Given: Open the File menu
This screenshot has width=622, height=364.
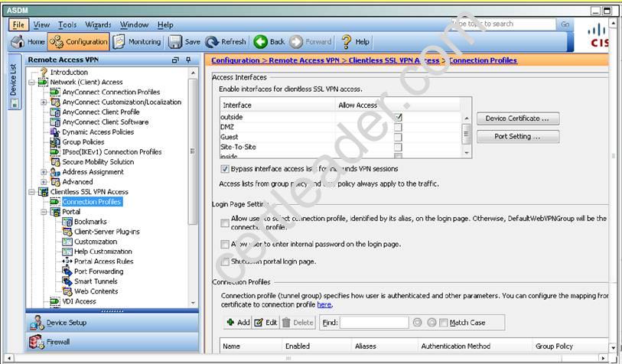Looking at the screenshot, I should click(18, 25).
